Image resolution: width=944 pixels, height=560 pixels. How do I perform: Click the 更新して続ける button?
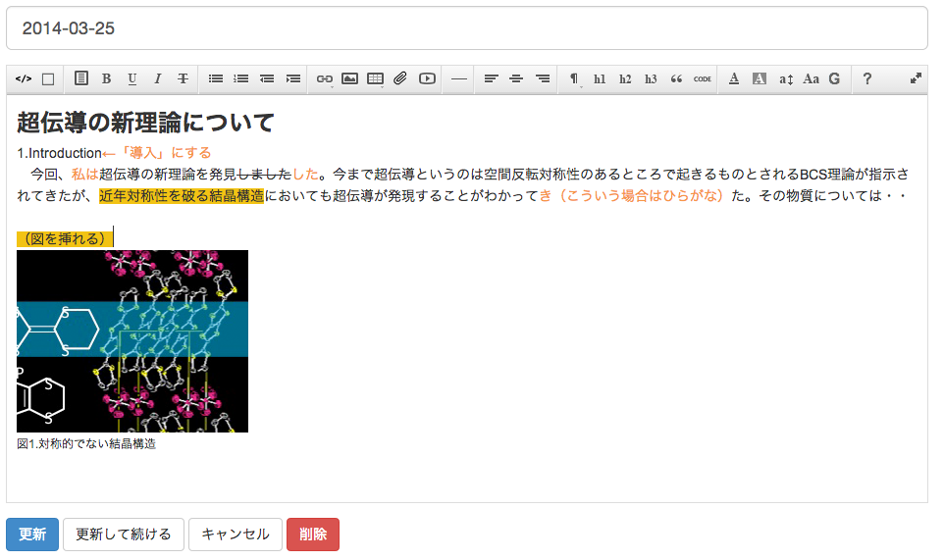tap(124, 535)
